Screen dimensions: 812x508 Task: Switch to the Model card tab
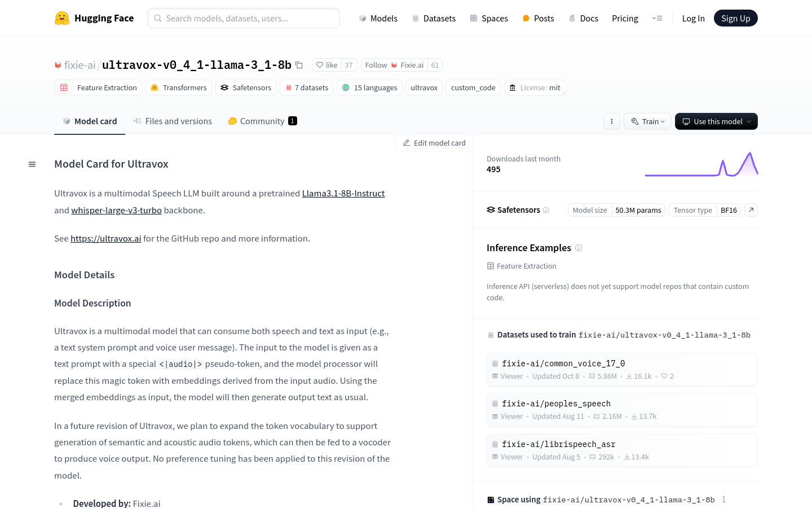(90, 121)
